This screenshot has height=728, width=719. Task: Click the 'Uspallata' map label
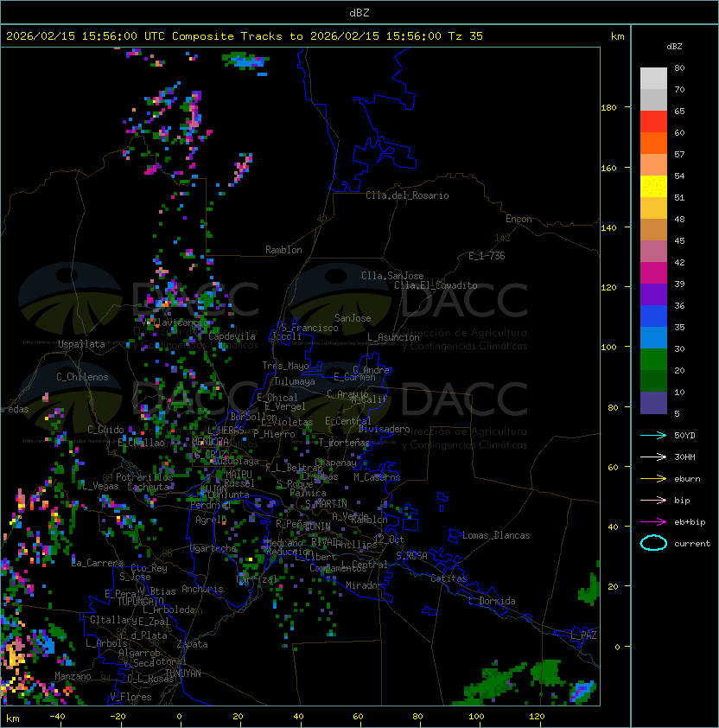coord(81,344)
